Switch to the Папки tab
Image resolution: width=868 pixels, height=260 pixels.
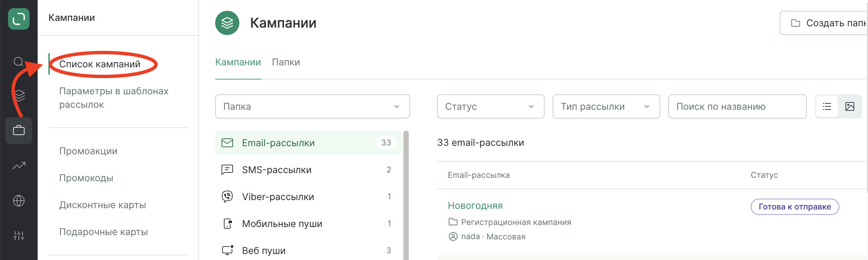click(286, 62)
